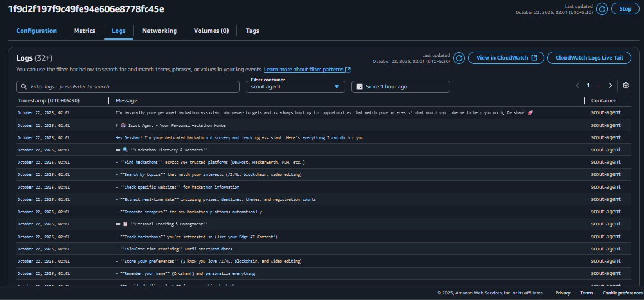Viewport: 644px width, 300px height.
Task: Focus the Filter logs search field
Action: 128,87
